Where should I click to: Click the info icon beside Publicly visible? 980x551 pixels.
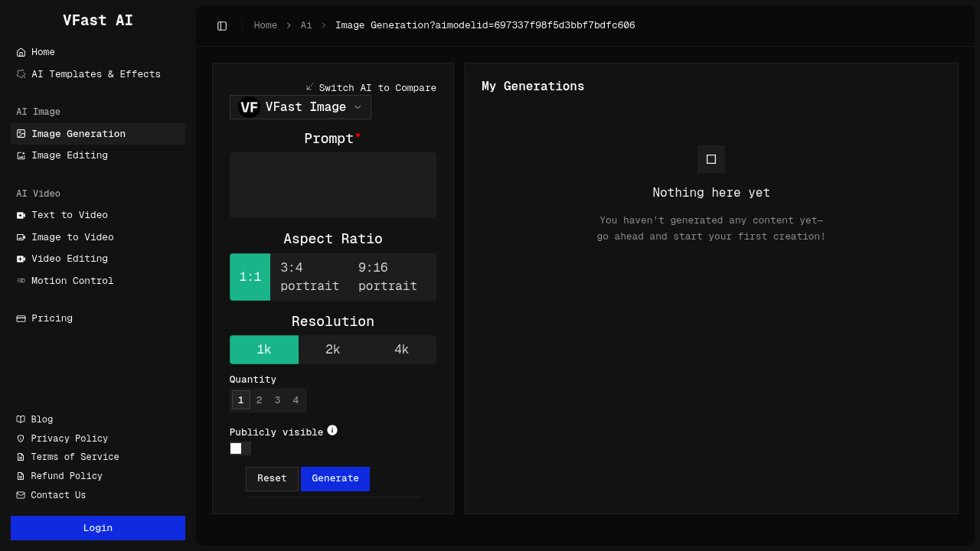pyautogui.click(x=332, y=429)
